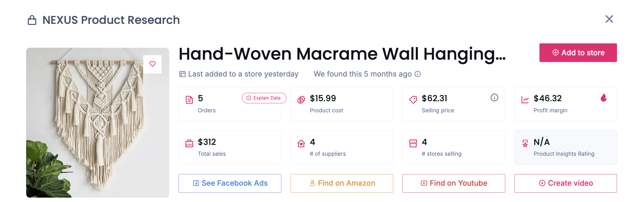
Task: Click the Total sales briefcase icon
Action: point(189,143)
